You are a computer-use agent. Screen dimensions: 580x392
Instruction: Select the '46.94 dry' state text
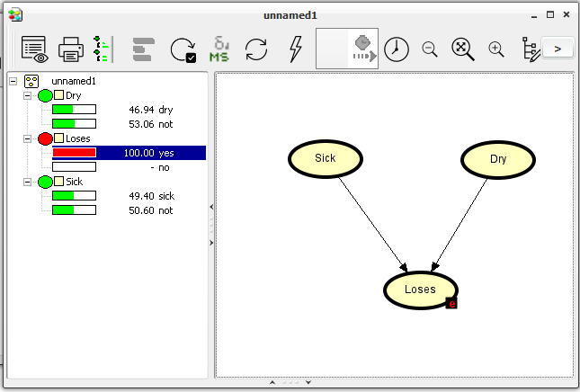pos(151,110)
